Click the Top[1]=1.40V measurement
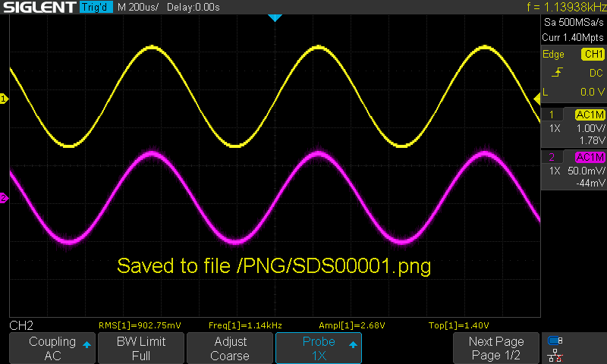 click(458, 325)
